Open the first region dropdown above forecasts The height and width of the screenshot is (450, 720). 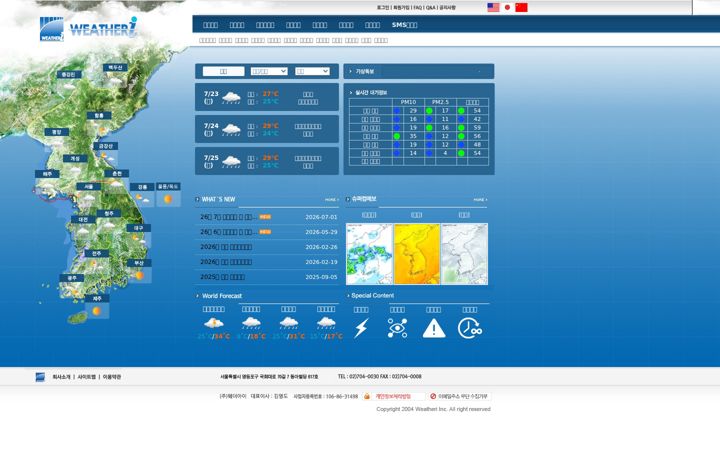tap(269, 71)
